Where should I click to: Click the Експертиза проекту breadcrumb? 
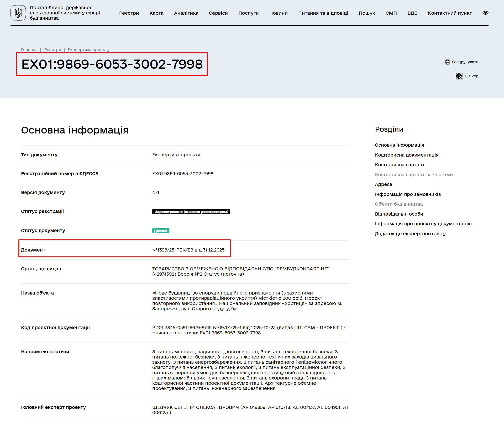(88, 50)
